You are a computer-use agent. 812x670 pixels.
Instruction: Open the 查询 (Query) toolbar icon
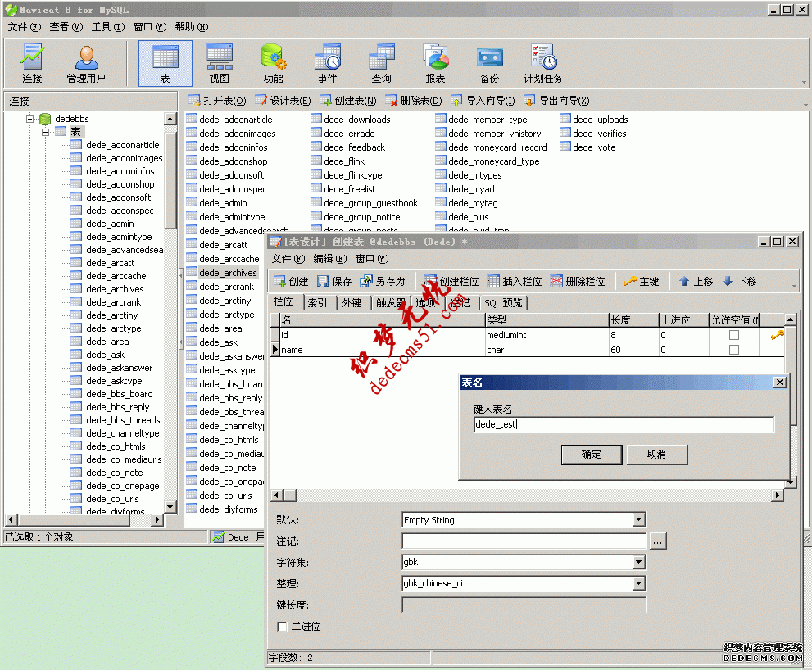point(381,64)
